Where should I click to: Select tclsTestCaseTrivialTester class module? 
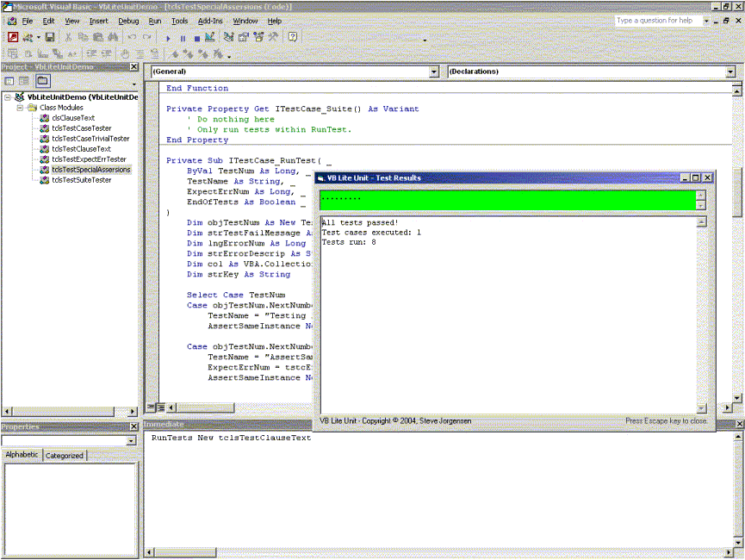pyautogui.click(x=90, y=139)
